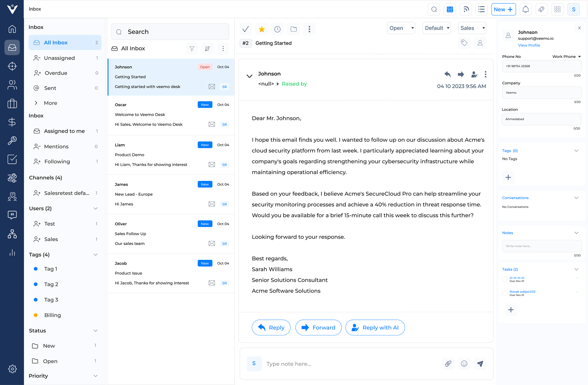Click the checkmark resolve icon
The height and width of the screenshot is (385, 588).
tap(246, 29)
